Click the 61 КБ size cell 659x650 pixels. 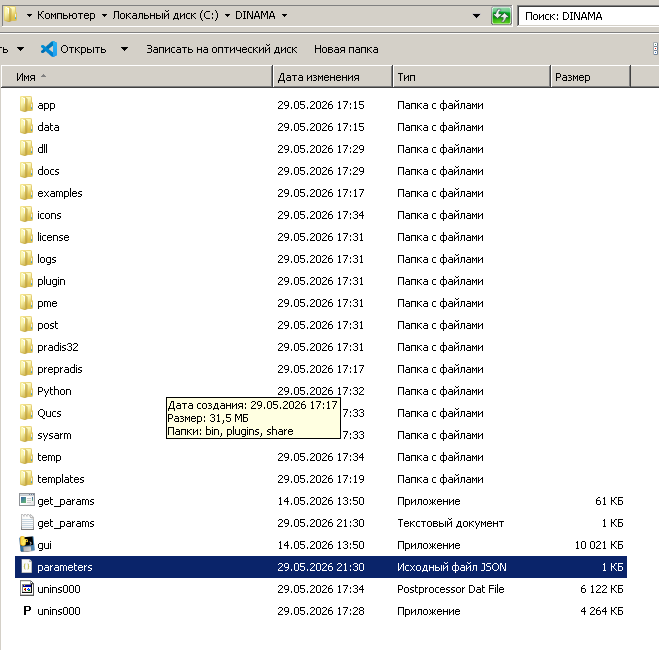[x=609, y=501]
